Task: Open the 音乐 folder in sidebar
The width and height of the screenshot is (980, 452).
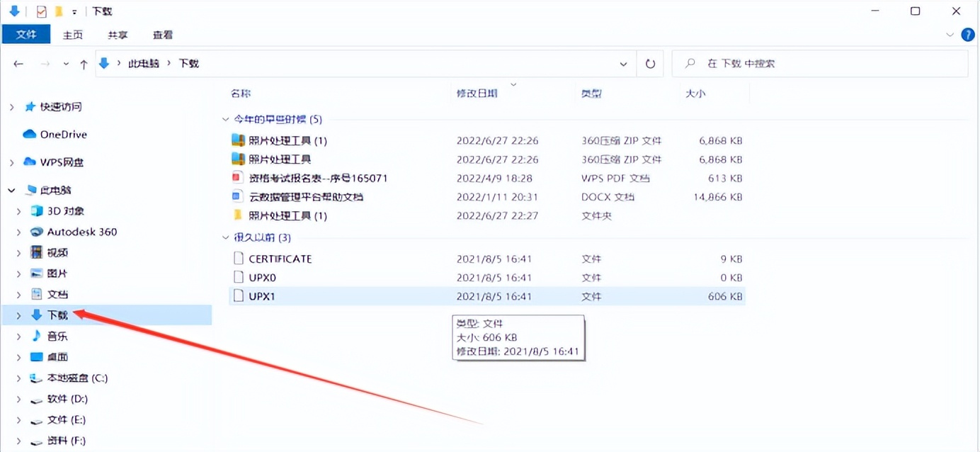Action: [57, 336]
